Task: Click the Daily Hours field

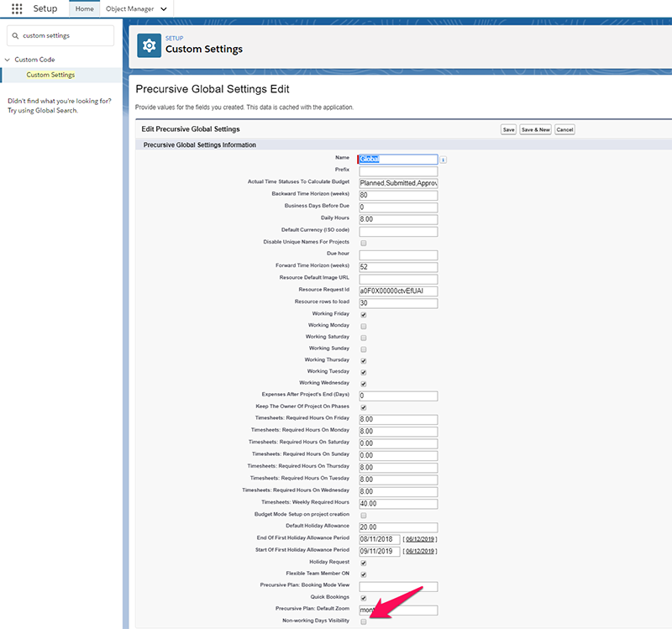Action: pos(398,219)
